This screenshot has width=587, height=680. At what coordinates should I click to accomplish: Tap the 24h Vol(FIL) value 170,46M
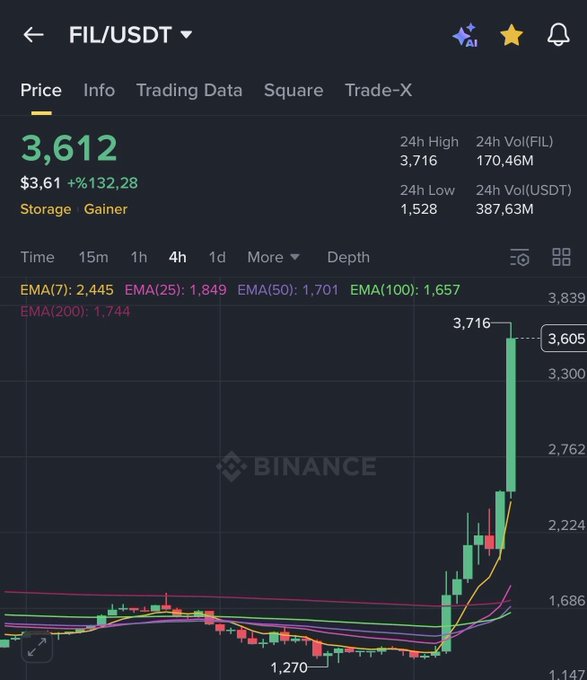pos(505,161)
